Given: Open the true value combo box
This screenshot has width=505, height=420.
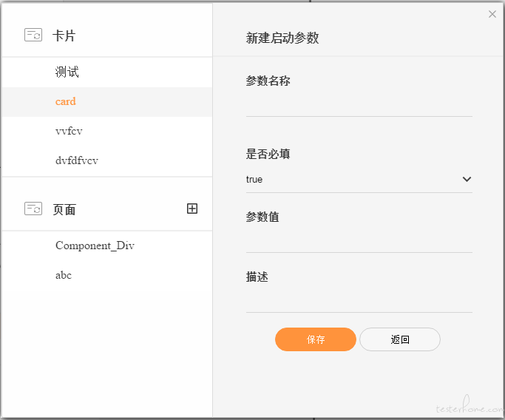Looking at the screenshot, I should point(359,180).
